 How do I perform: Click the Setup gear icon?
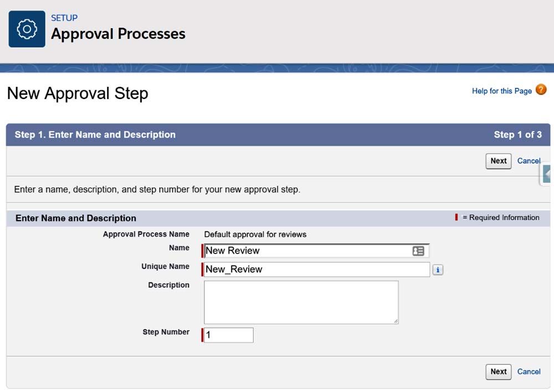coord(27,29)
